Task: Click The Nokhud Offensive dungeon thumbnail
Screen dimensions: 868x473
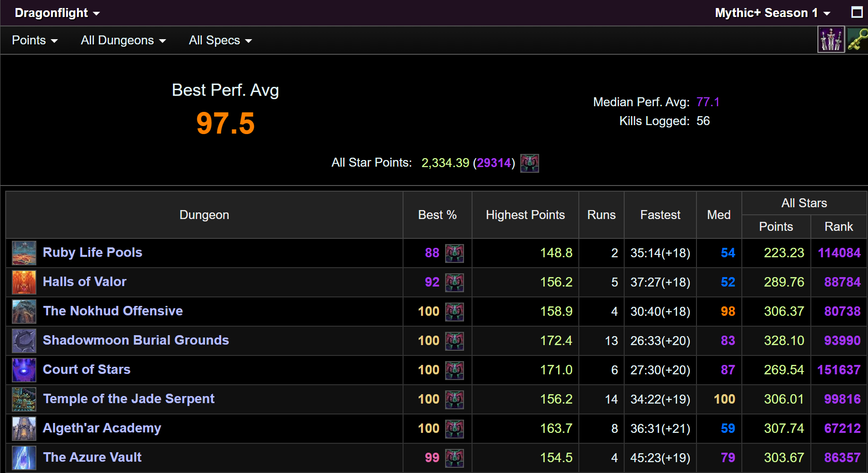Action: pos(24,312)
